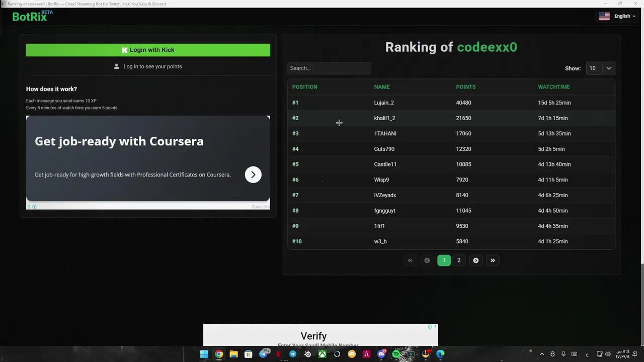
Task: Select pagination page 1
Action: point(444,260)
